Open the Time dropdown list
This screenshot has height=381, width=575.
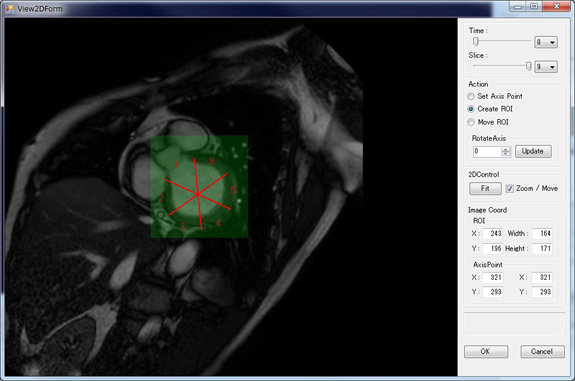[x=552, y=42]
